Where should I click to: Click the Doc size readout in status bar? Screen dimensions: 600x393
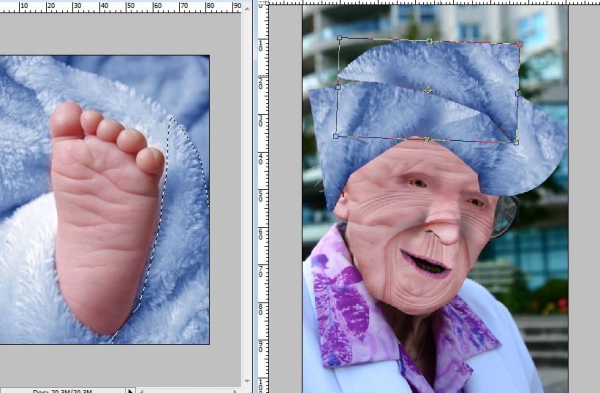click(x=63, y=391)
